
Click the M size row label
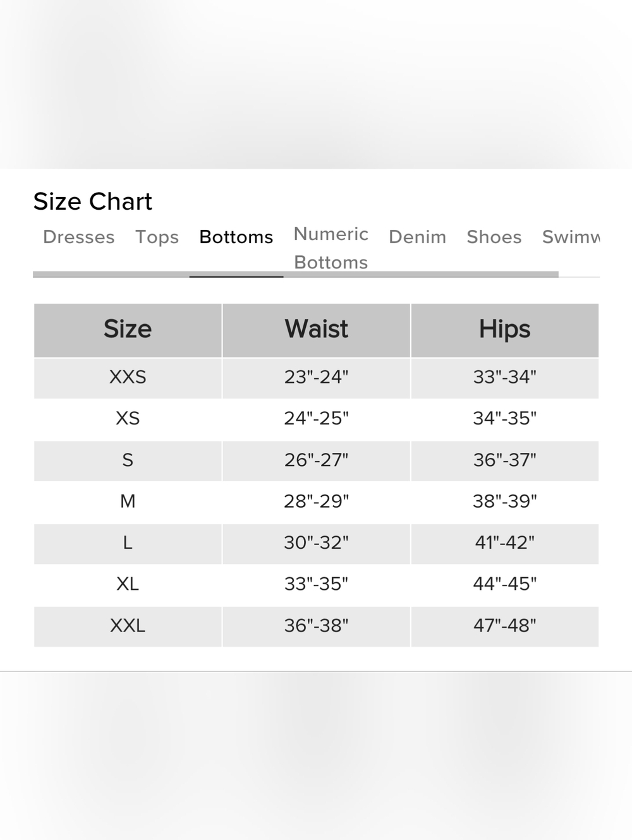click(128, 501)
